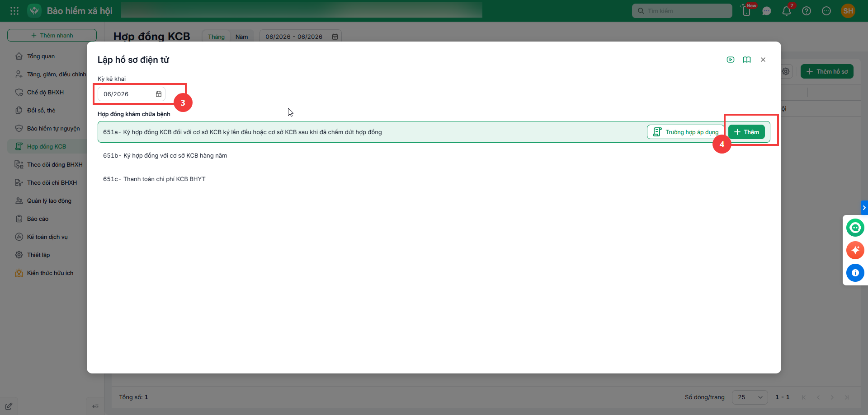Click the header Tìm kiếm search box
Screen dimensions: 868x415
click(x=682, y=11)
